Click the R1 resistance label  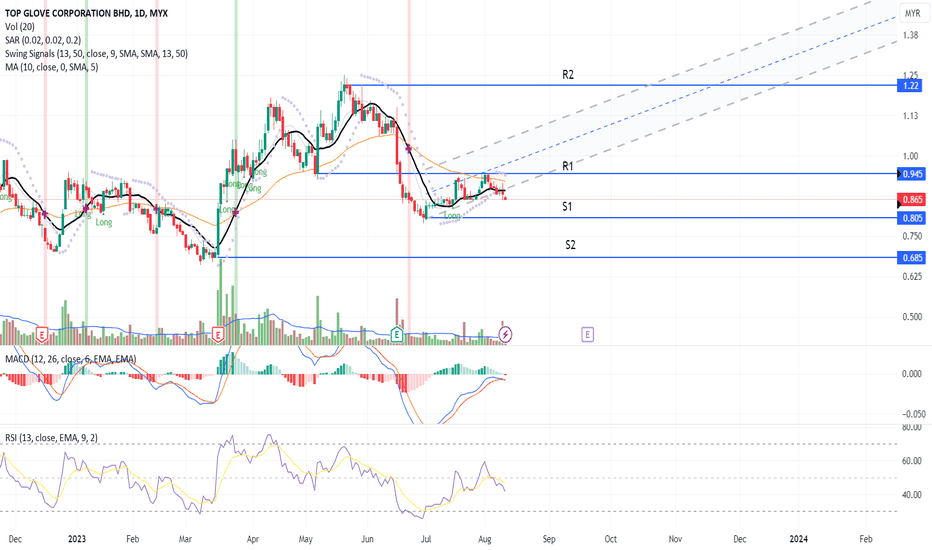568,166
